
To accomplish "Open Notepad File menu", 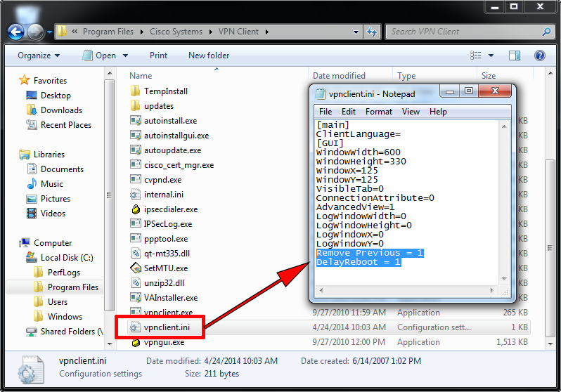I will (x=325, y=112).
